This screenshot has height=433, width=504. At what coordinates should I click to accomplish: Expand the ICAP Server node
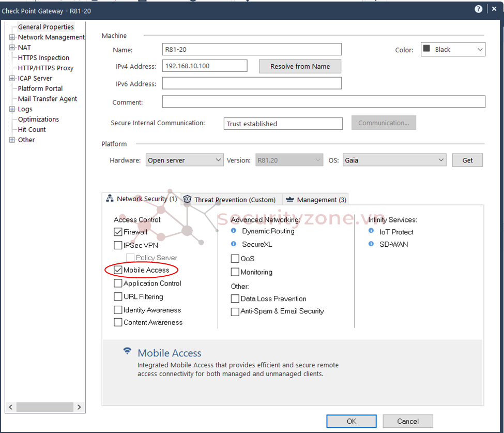(x=12, y=78)
